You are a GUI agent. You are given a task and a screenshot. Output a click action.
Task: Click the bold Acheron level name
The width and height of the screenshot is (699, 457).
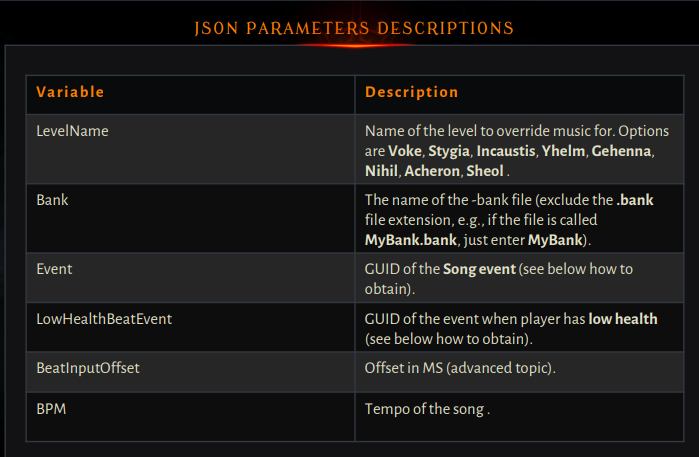pyautogui.click(x=433, y=171)
